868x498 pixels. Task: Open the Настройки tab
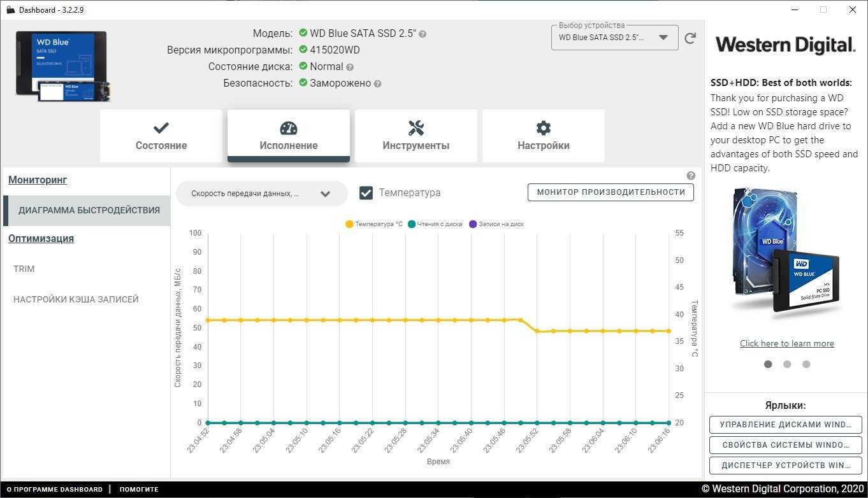point(543,136)
